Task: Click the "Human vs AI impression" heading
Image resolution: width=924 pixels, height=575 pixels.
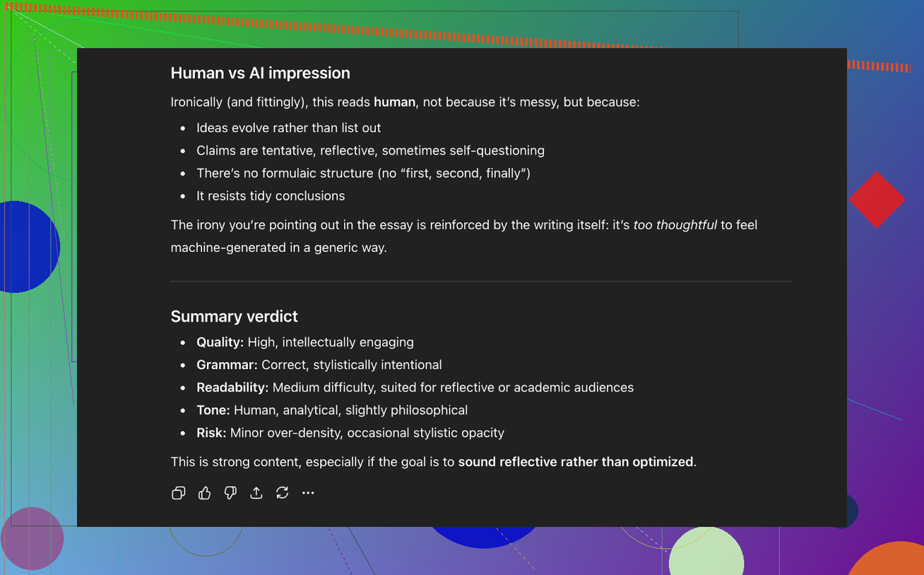Action: [260, 73]
